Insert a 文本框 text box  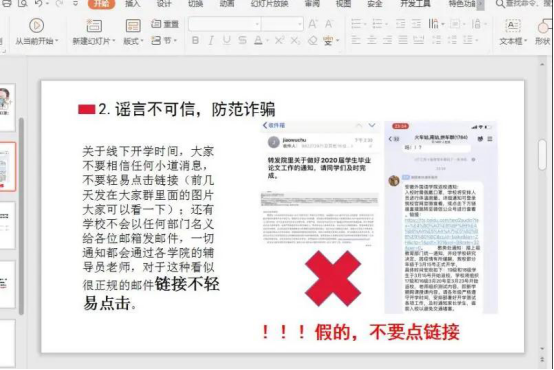(x=512, y=32)
